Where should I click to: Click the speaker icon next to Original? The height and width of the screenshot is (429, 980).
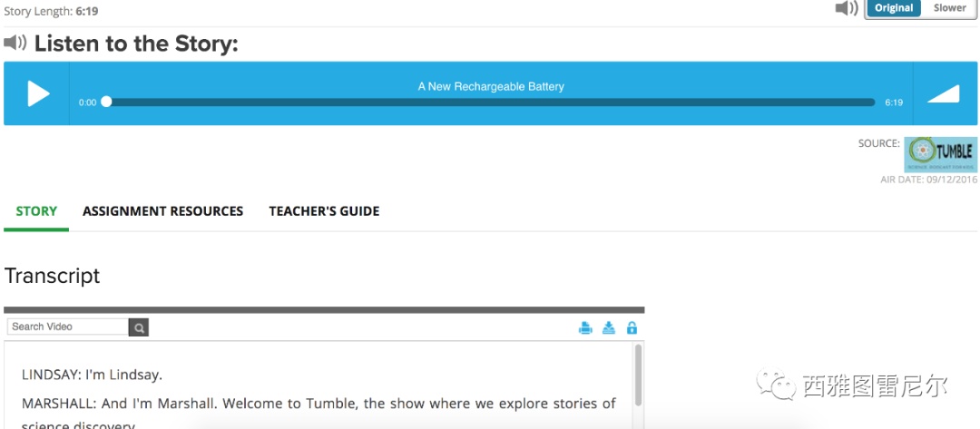pos(846,8)
